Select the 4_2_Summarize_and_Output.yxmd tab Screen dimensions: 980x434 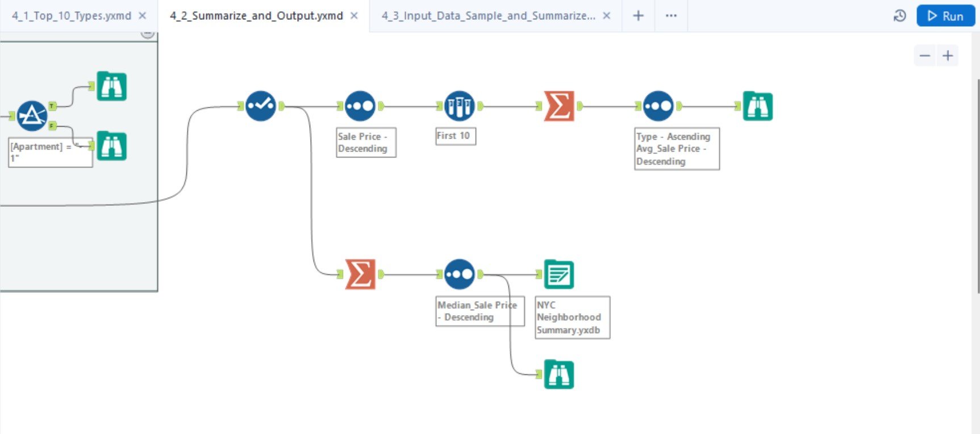pyautogui.click(x=256, y=16)
